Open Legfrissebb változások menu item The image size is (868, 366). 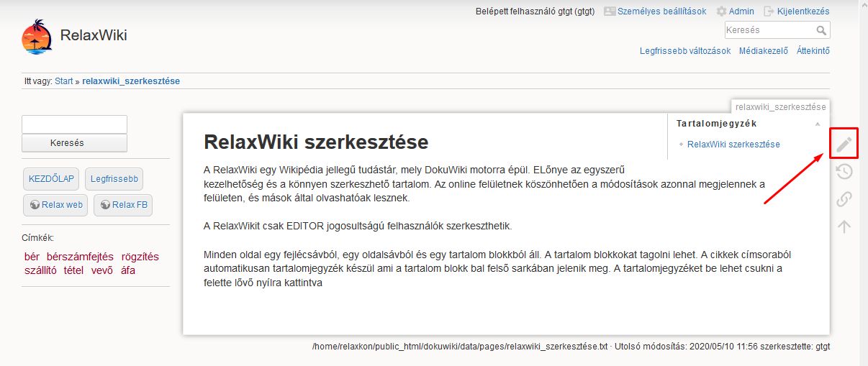[x=685, y=51]
